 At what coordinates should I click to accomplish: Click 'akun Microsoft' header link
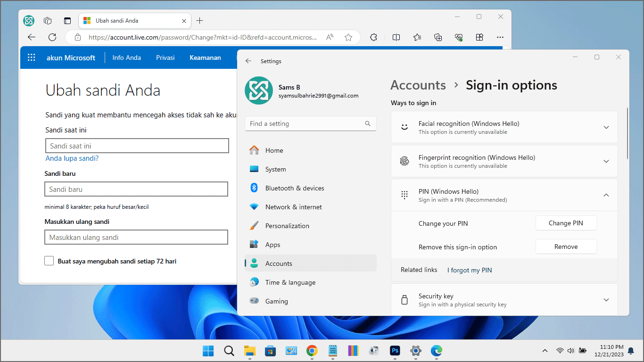pos(71,58)
